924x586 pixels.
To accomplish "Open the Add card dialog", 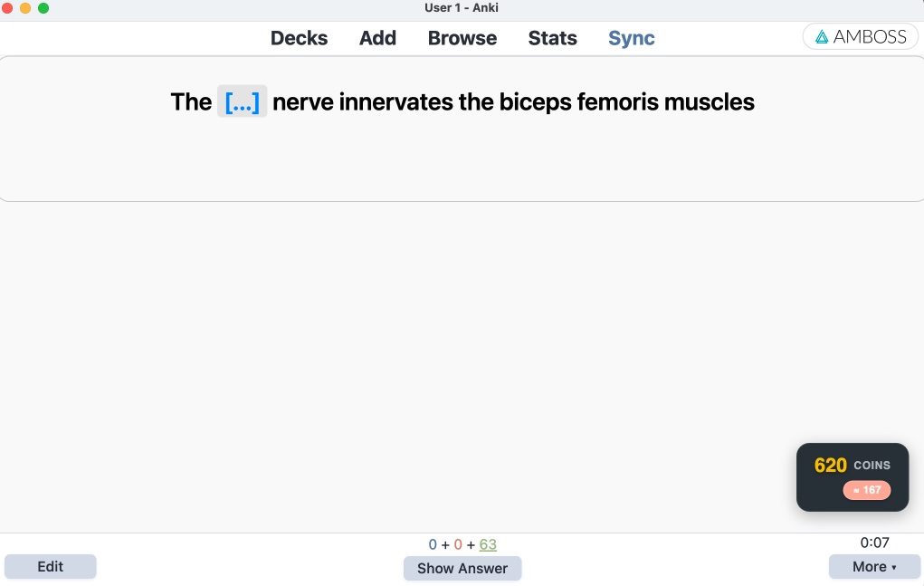I will [x=377, y=38].
